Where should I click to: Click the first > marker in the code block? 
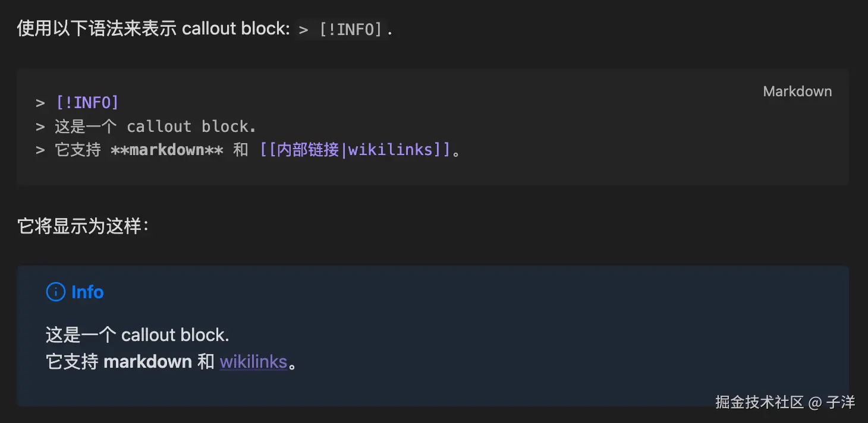click(40, 103)
